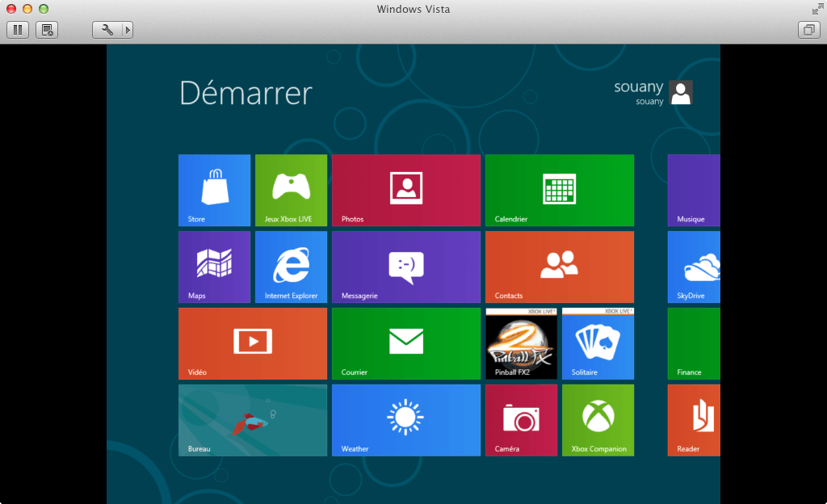
Task: Open the Musique tile
Action: [x=694, y=191]
